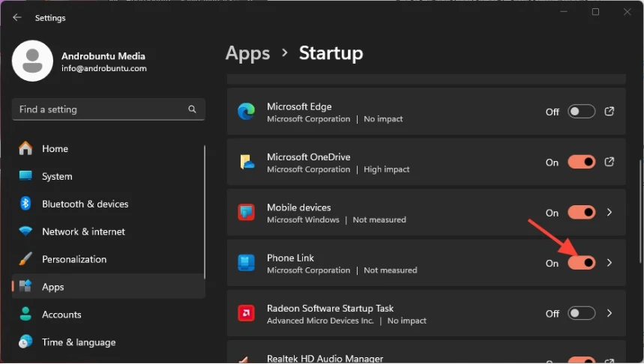Click the Personalization paintbrush icon
Image resolution: width=644 pixels, height=364 pixels.
[x=25, y=259]
